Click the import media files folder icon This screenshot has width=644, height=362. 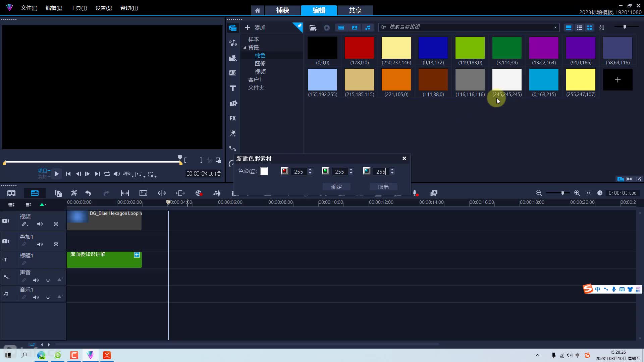pos(313,28)
